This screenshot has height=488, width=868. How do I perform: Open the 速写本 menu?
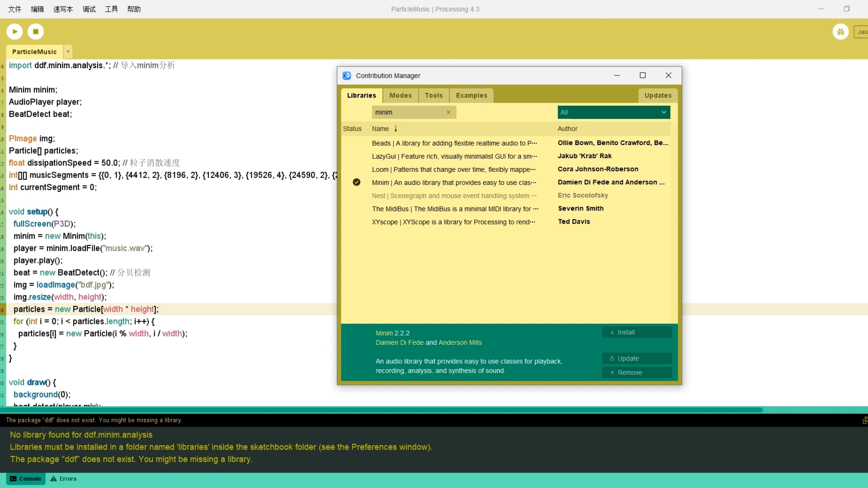tap(63, 9)
